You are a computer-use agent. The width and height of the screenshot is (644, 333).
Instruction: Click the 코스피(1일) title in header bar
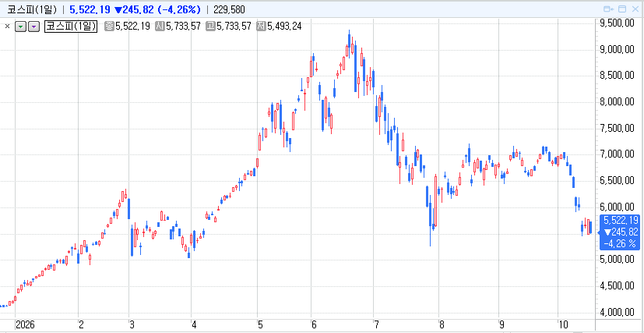tap(32, 9)
